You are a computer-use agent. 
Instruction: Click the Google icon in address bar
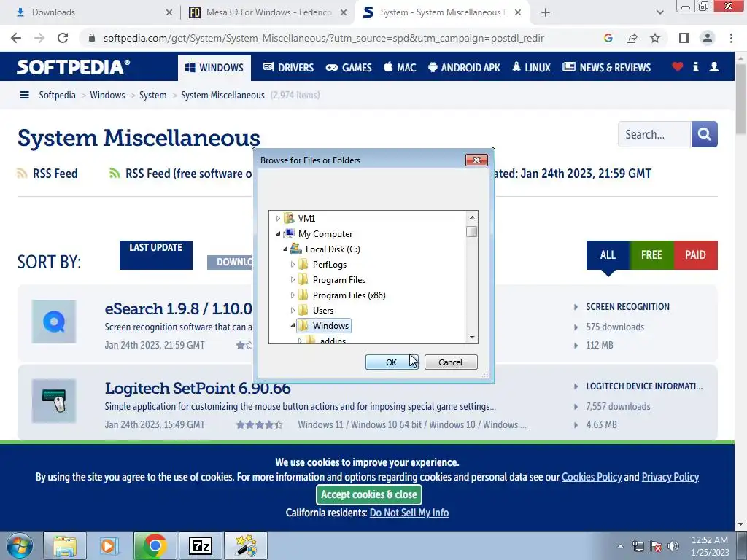(x=608, y=38)
